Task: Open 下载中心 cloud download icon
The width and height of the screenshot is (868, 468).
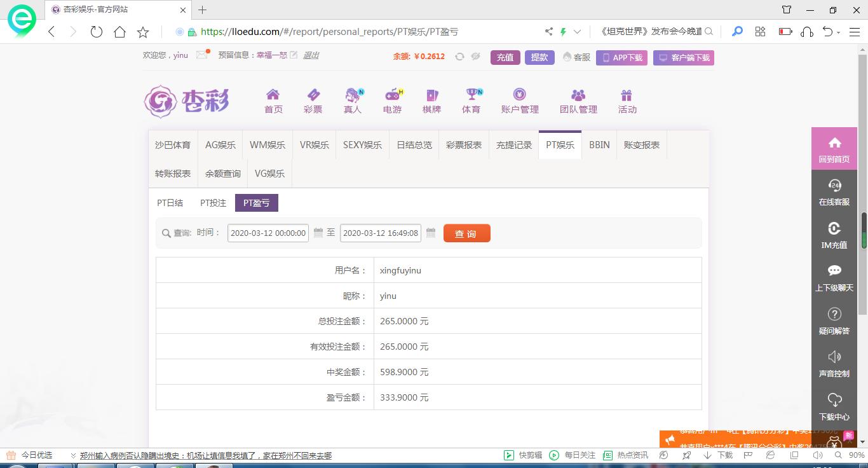Action: click(834, 401)
